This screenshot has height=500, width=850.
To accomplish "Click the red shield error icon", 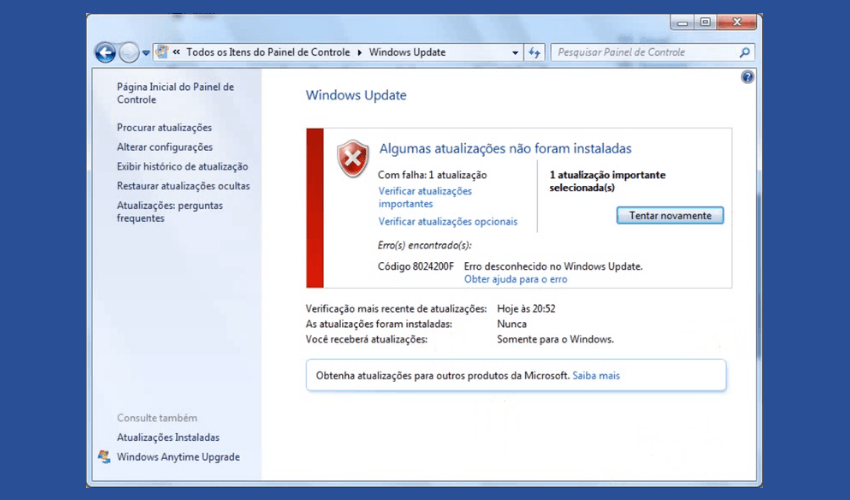I will click(353, 158).
